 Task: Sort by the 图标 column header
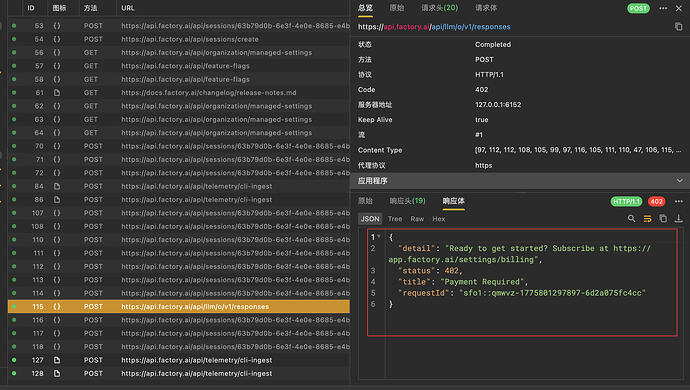[59, 8]
